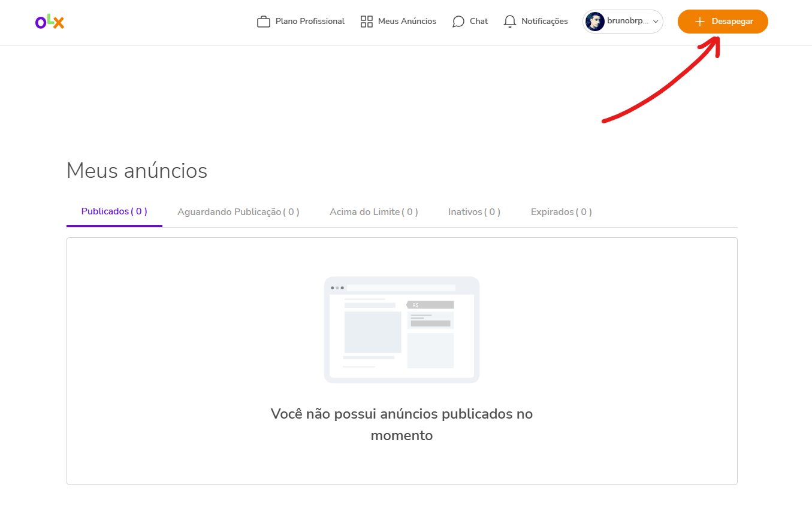Open the Plano Profissional link text

point(310,22)
